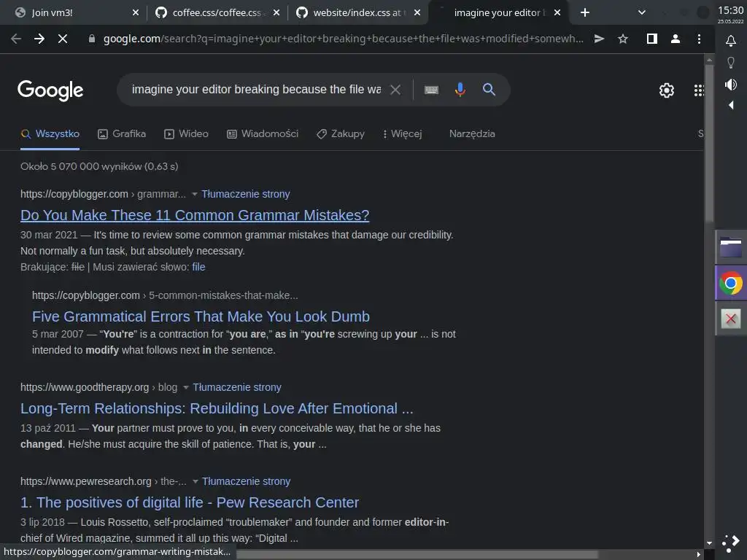Open Do You Make These 11 Common Grammar Mistakes
Screen dimensions: 747x560
point(195,215)
